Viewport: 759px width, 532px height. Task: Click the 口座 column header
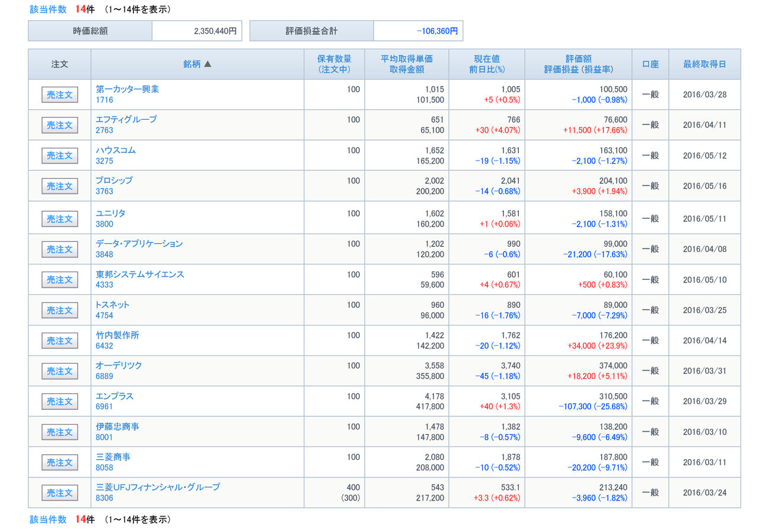650,64
